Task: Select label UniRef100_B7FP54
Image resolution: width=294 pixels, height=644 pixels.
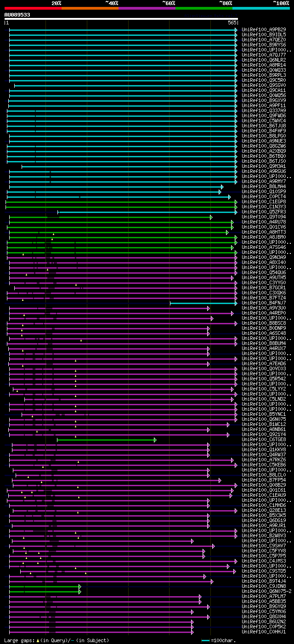Action: pyautogui.click(x=264, y=480)
